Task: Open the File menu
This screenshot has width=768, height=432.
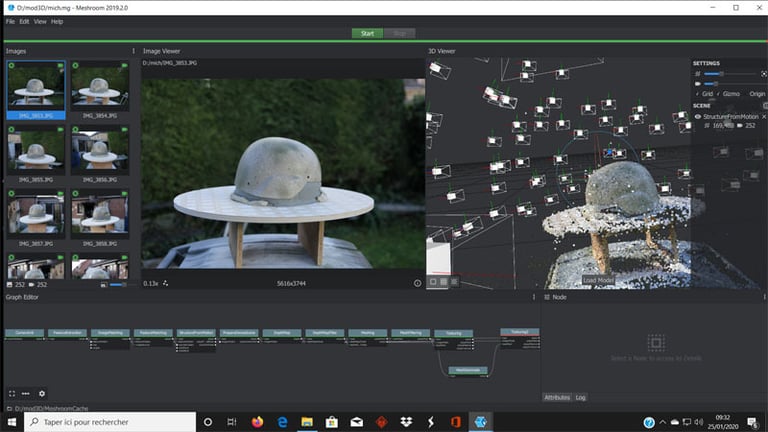Action: pyautogui.click(x=10, y=21)
